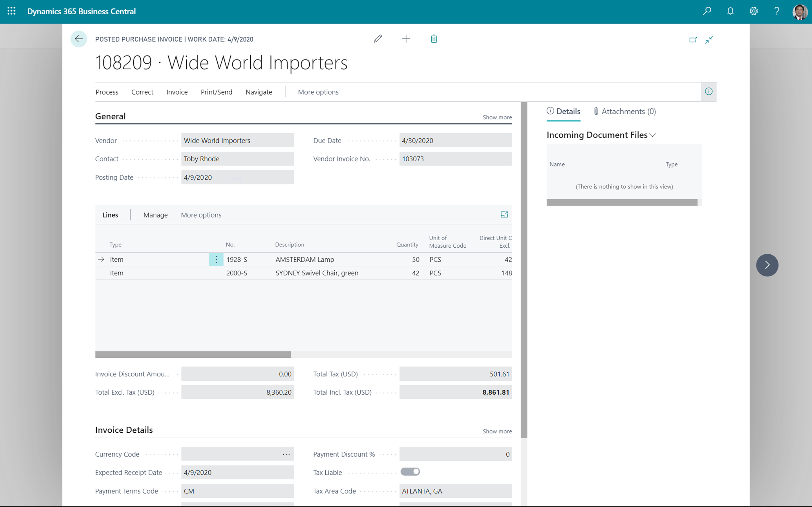Image resolution: width=812 pixels, height=507 pixels.
Task: Open the app launcher waffle icon
Action: (11, 11)
